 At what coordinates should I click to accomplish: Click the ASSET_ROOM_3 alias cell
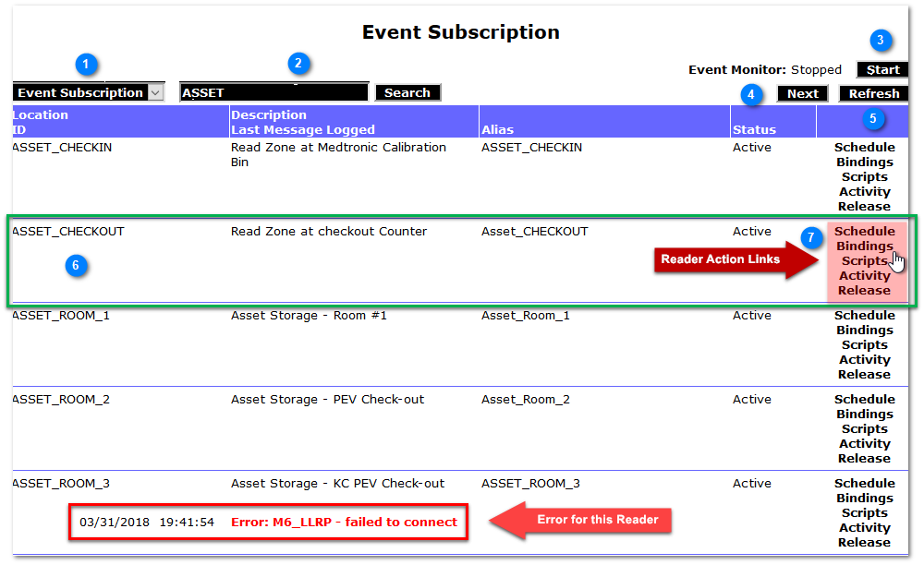tap(530, 483)
